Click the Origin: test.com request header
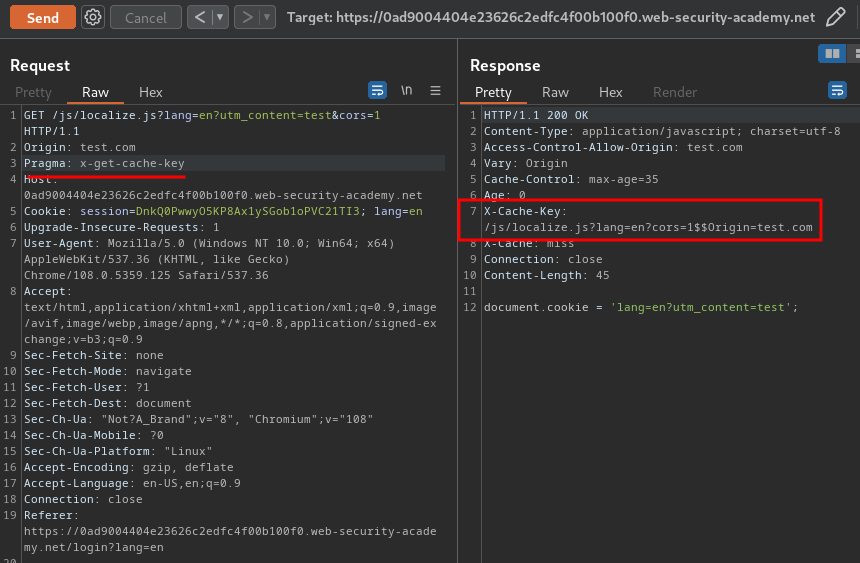Image resolution: width=860 pixels, height=563 pixels. [80, 148]
